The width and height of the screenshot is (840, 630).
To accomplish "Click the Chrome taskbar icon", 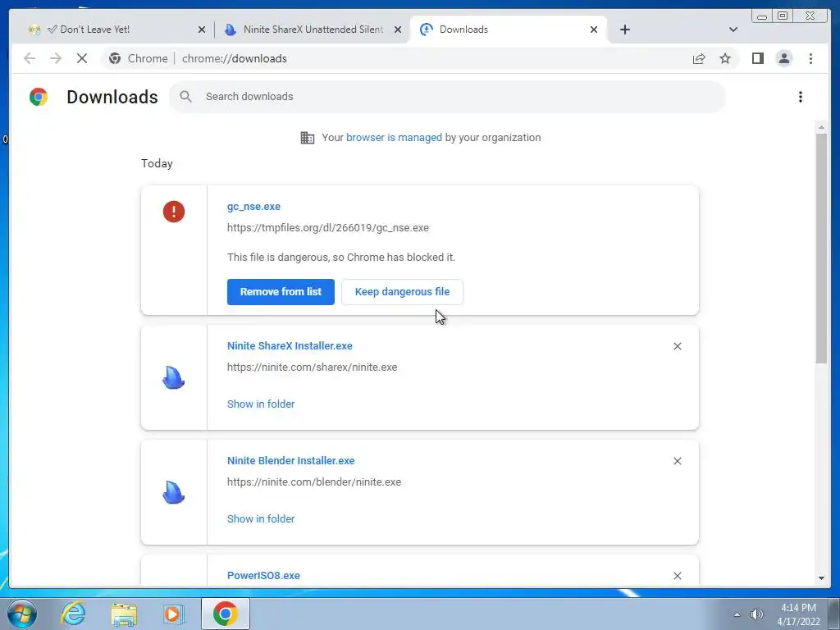I will (x=225, y=614).
